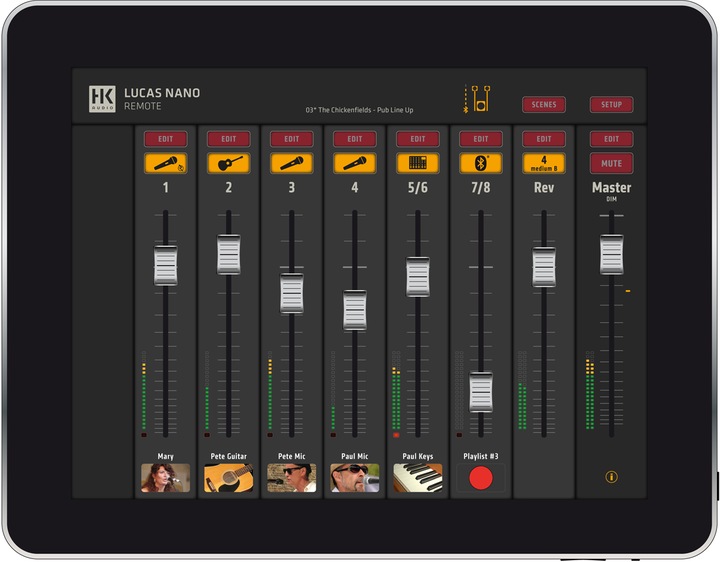720x562 pixels.
Task: Open EDIT for the Master channel
Action: [x=611, y=139]
